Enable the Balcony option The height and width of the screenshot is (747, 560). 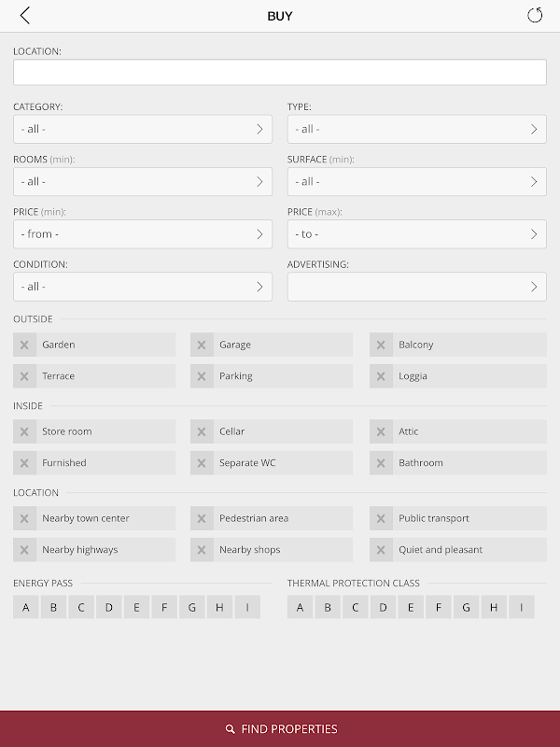381,345
